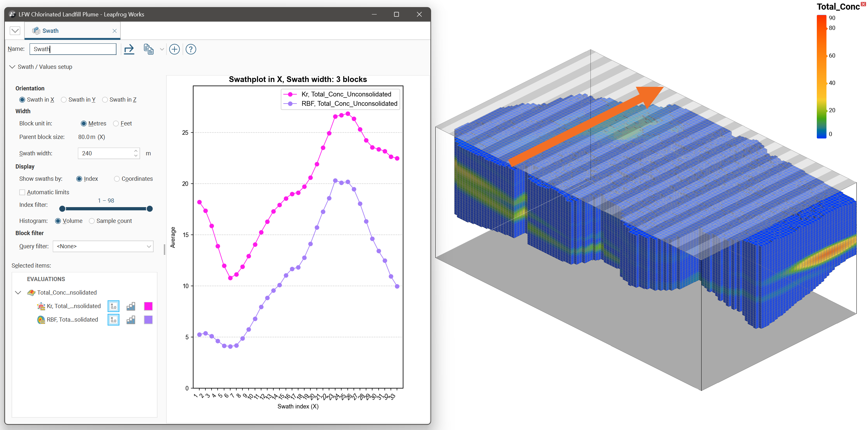This screenshot has height=430, width=868.
Task: Enable Automatic limits checkbox
Action: tap(22, 192)
